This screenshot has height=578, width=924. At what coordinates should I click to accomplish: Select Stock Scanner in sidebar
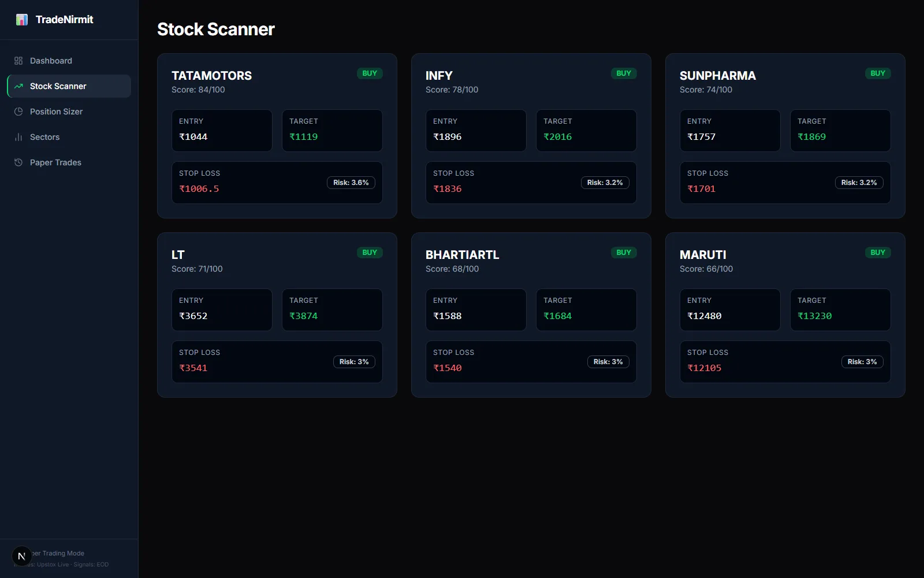click(69, 86)
